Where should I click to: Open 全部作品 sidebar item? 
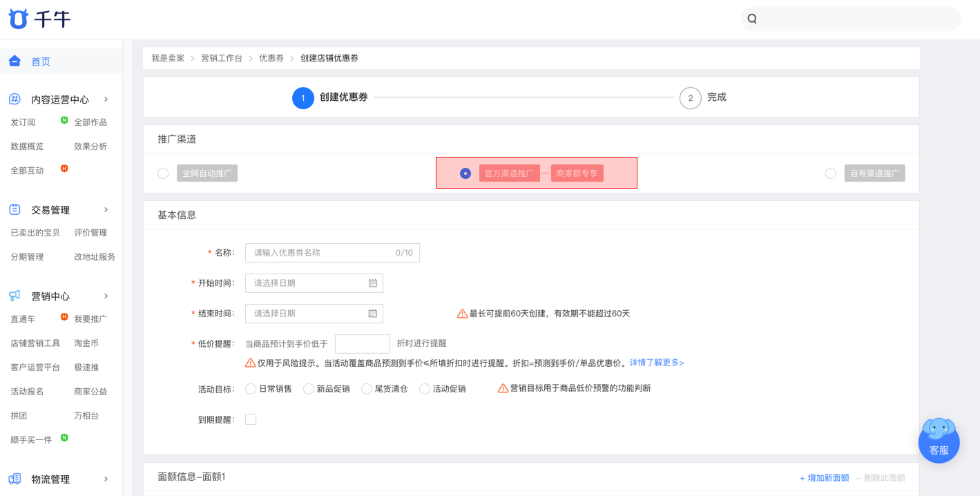coord(90,122)
